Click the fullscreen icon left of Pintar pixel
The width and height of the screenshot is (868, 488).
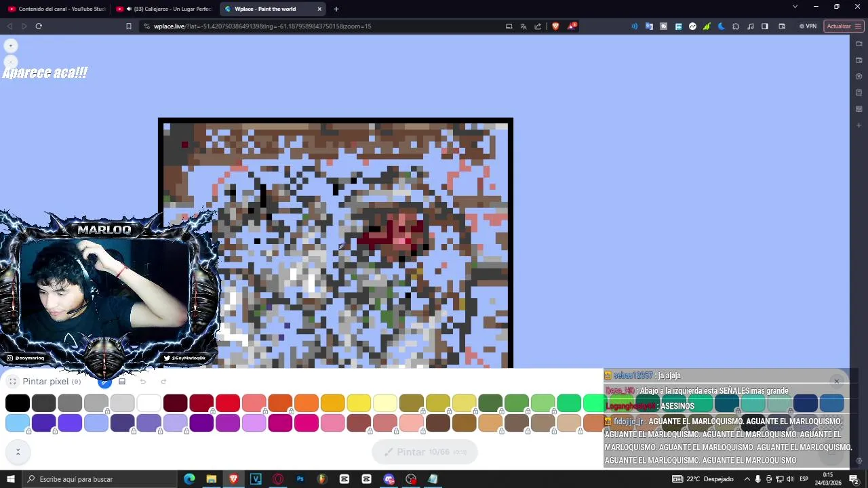click(x=12, y=382)
